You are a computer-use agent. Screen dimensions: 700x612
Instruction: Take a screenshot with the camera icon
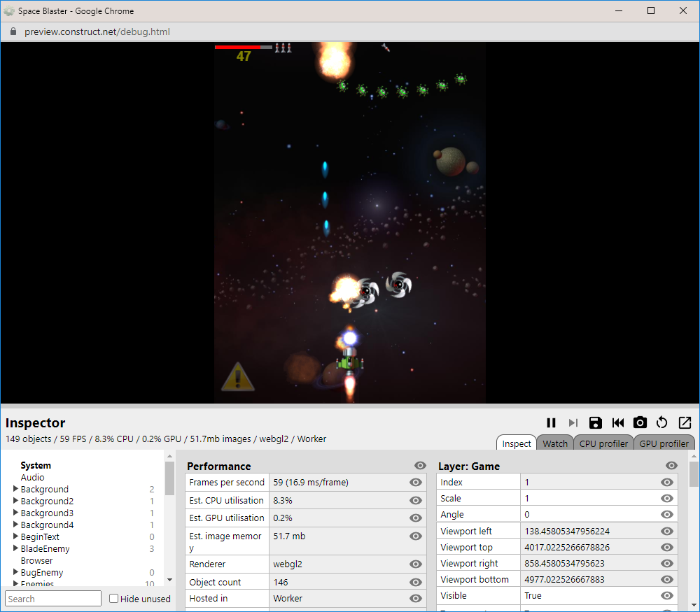640,422
